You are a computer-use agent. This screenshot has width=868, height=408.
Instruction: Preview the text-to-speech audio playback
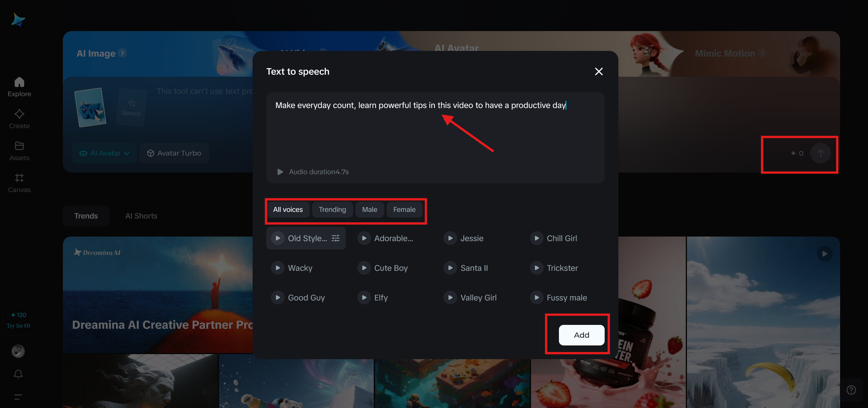coord(280,172)
